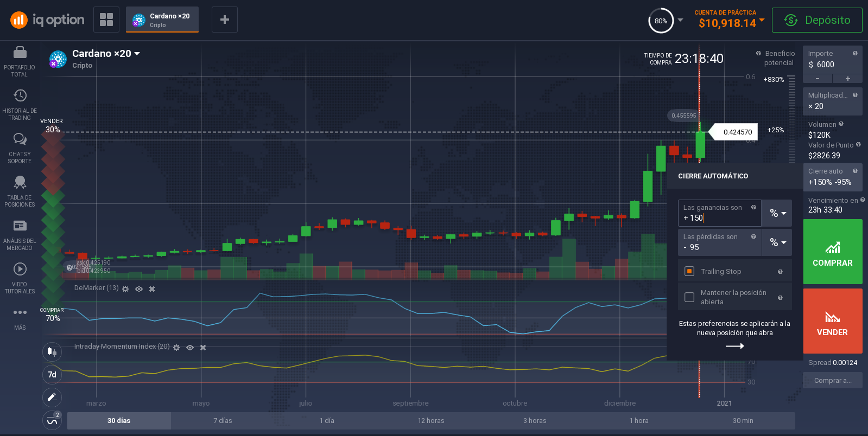Add a new asset tab with plus

click(225, 20)
